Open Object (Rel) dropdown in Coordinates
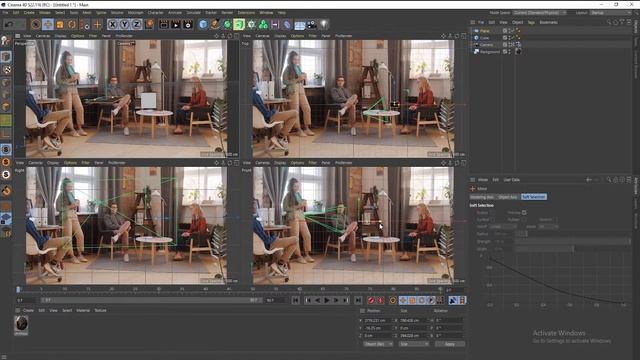Screen dimensions: 640x360 point(378,344)
